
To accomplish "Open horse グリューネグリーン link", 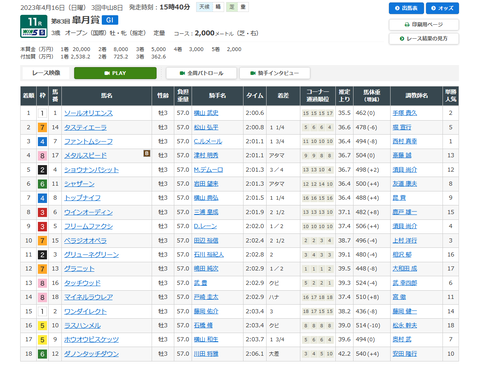I will [x=91, y=255].
